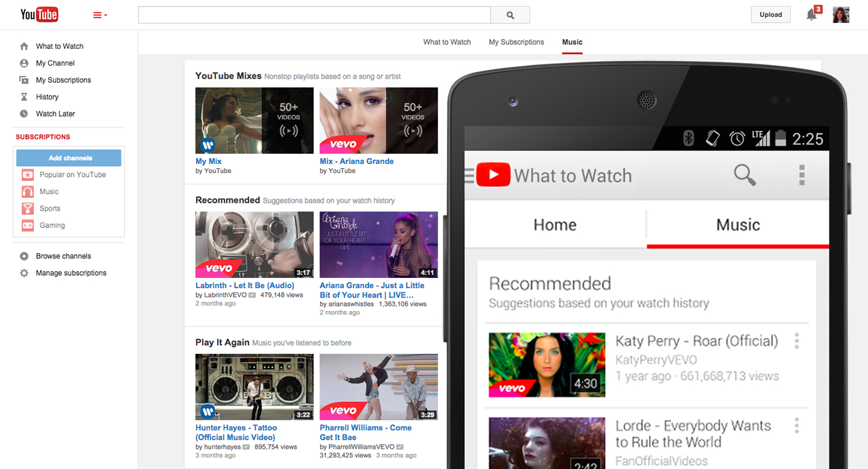Switch to the My Subscriptions tab
The height and width of the screenshot is (469, 868).
click(516, 42)
